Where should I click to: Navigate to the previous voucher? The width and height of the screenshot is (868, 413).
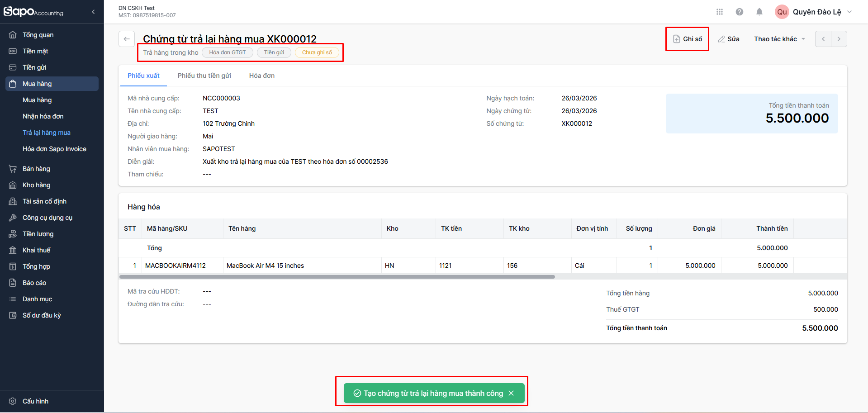(x=823, y=39)
